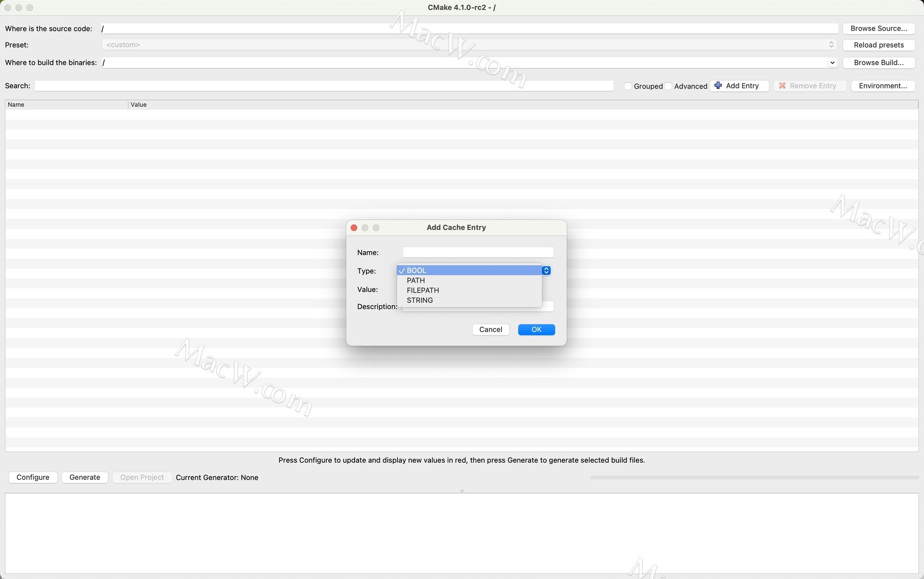Click the Configure button
The height and width of the screenshot is (579, 924).
pyautogui.click(x=33, y=477)
